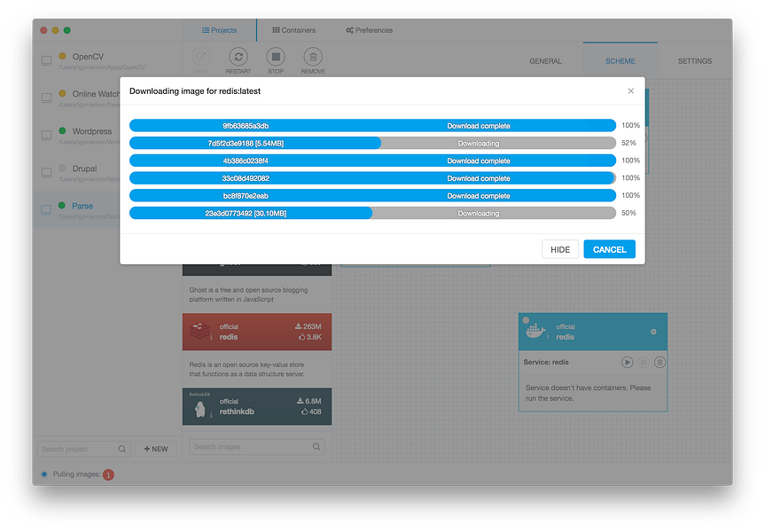Click the Pulling images count badge

click(108, 474)
